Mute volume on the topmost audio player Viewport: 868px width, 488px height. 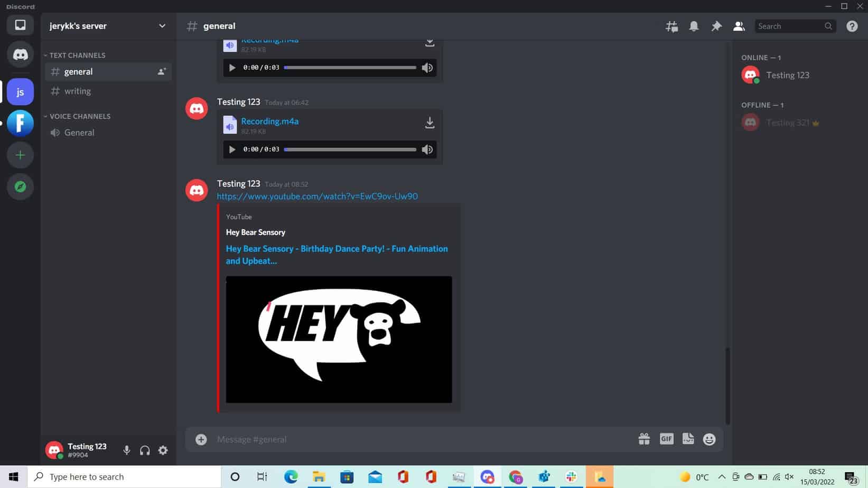[x=427, y=68]
